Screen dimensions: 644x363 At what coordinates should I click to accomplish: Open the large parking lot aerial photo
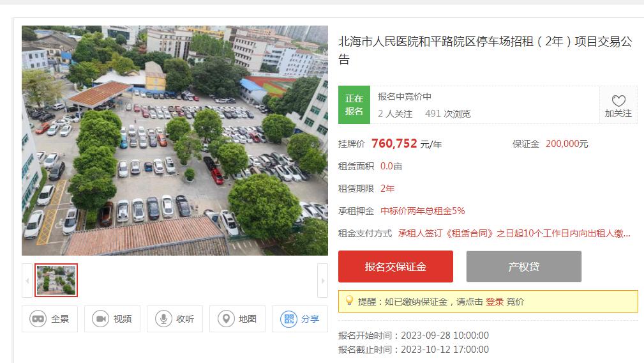(175, 141)
